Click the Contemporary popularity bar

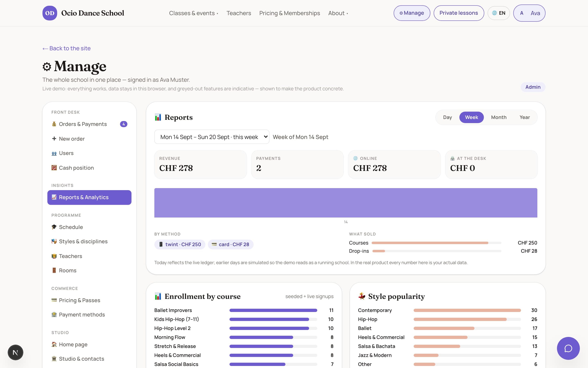[x=467, y=310]
